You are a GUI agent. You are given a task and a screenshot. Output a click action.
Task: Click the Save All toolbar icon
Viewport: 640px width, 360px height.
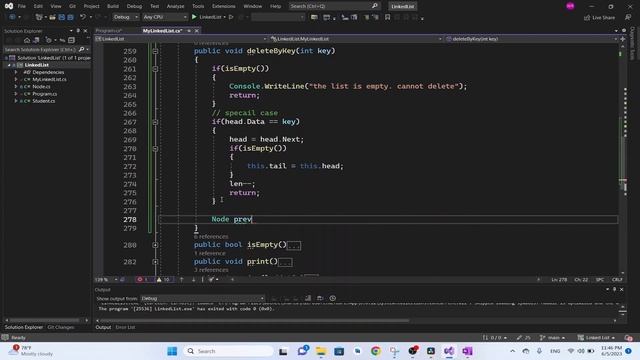click(x=70, y=17)
